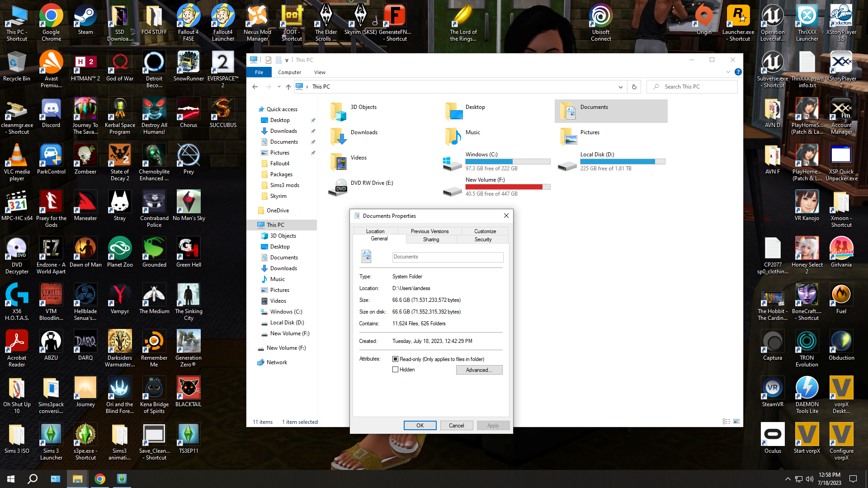Open taskbar search magnifier

click(33, 479)
